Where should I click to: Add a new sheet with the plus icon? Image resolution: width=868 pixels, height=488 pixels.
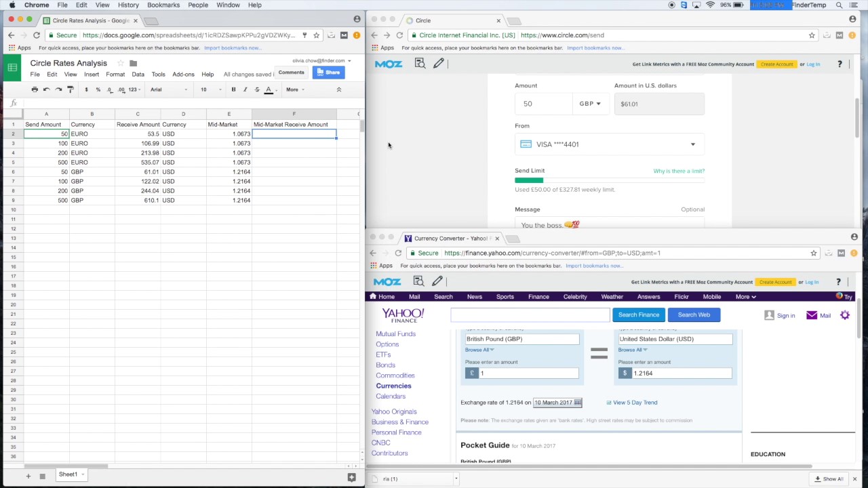[x=28, y=476]
